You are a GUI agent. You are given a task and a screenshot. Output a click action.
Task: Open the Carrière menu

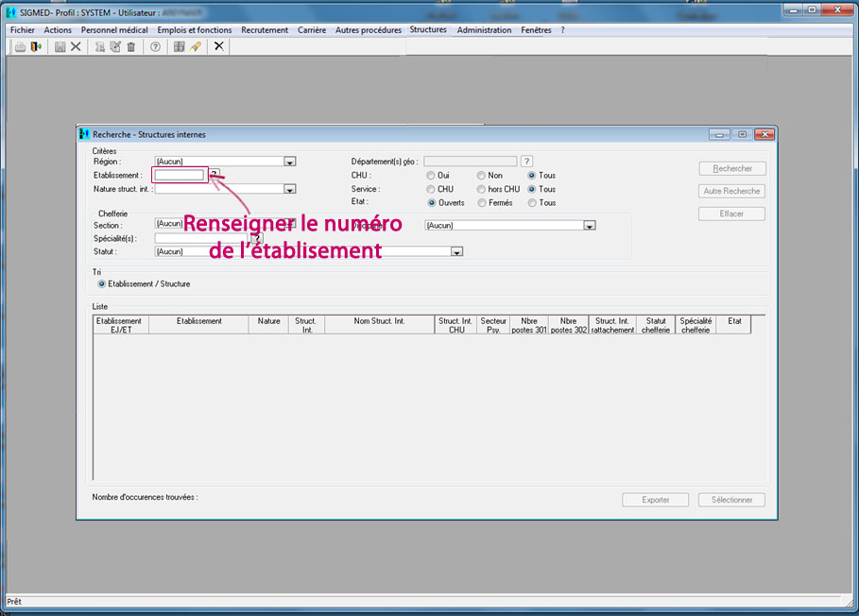click(x=312, y=30)
